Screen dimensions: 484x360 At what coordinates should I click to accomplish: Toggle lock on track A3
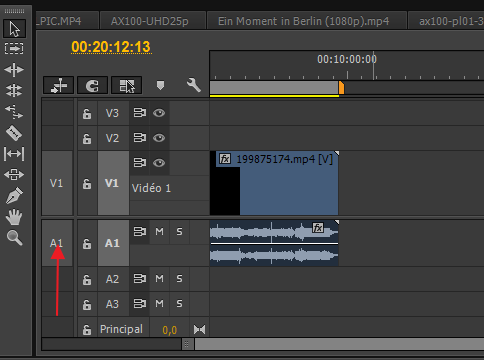pyautogui.click(x=87, y=304)
